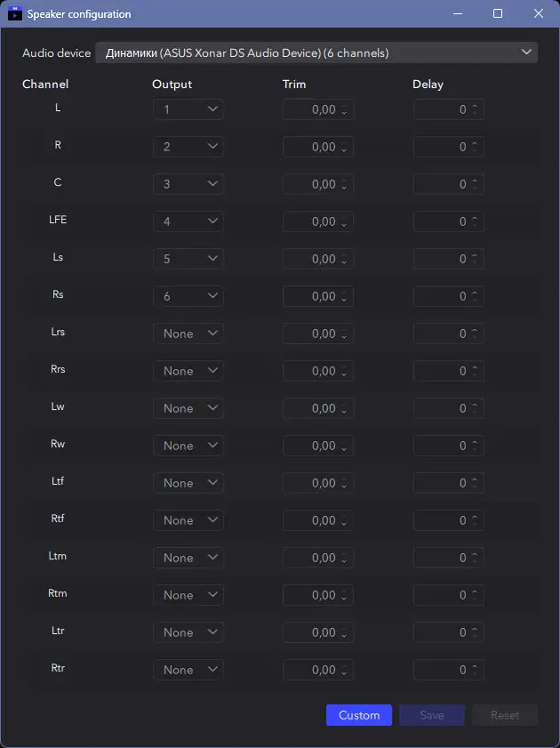The height and width of the screenshot is (748, 560).
Task: Decrease the Trim value for channel C
Action: click(344, 188)
